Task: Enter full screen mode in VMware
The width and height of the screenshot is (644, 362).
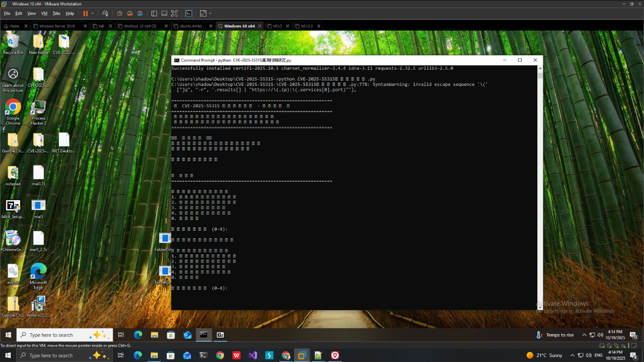Action: click(175, 14)
